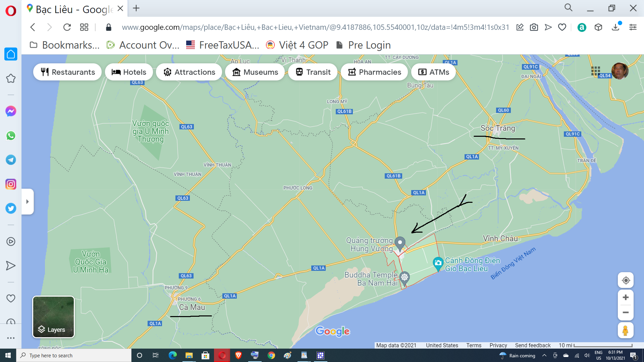Open map Privacy link
This screenshot has width=644, height=362.
click(498, 345)
